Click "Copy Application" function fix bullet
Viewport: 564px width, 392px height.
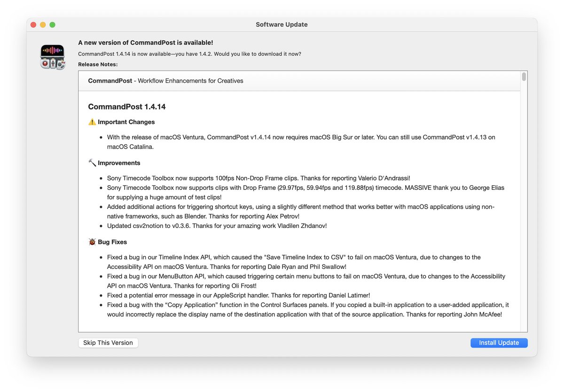[x=308, y=310]
